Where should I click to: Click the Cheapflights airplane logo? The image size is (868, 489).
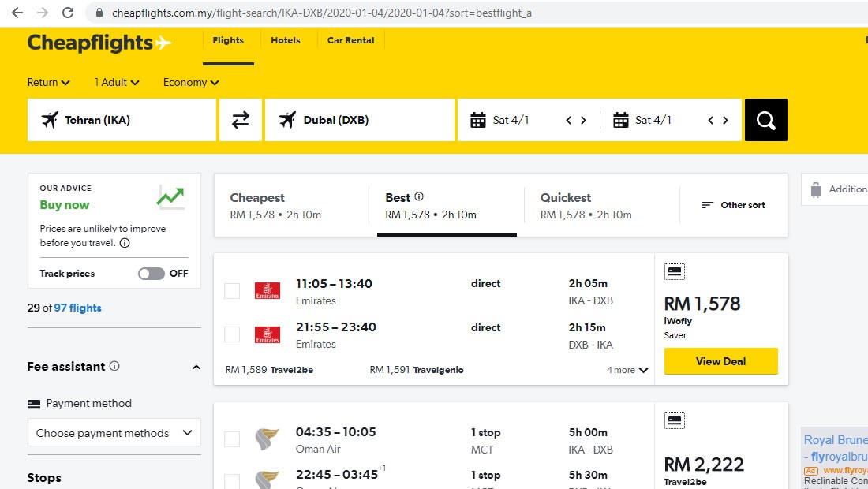162,43
